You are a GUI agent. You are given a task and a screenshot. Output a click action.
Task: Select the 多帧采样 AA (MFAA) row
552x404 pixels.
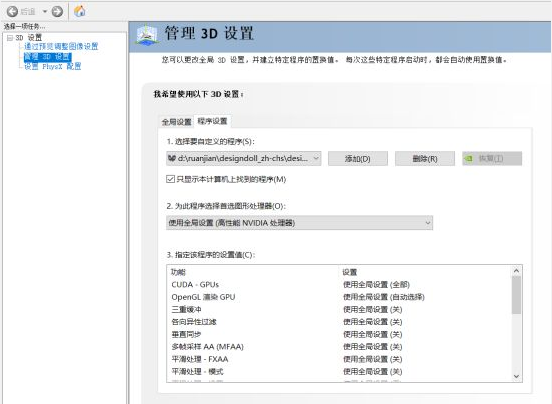coord(339,347)
